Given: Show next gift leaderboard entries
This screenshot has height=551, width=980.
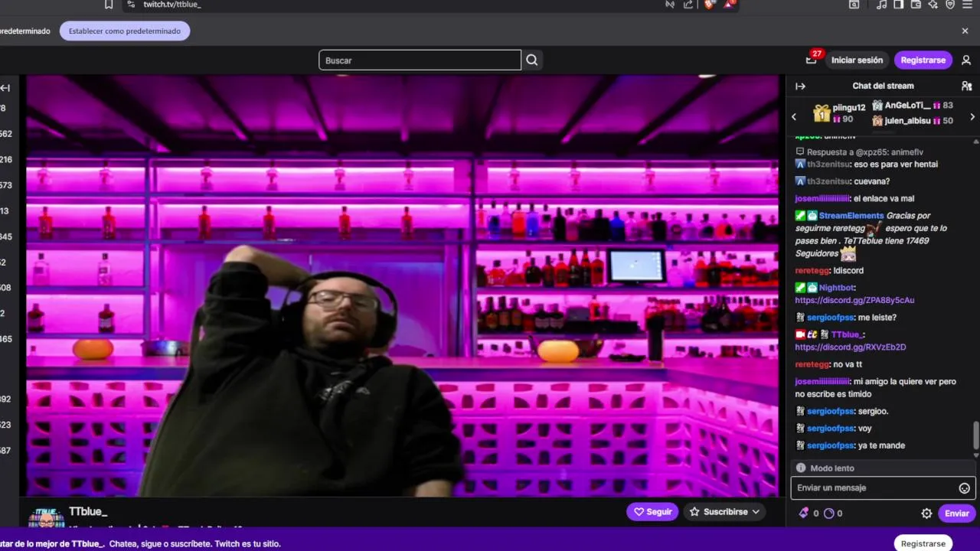Looking at the screenshot, I should (972, 116).
